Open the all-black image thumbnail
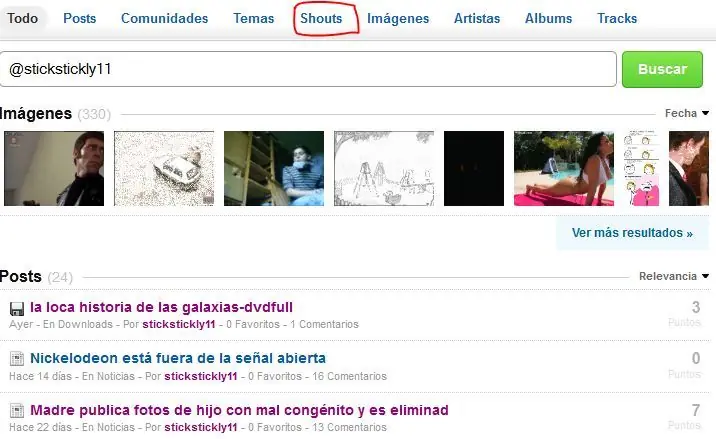 click(474, 169)
